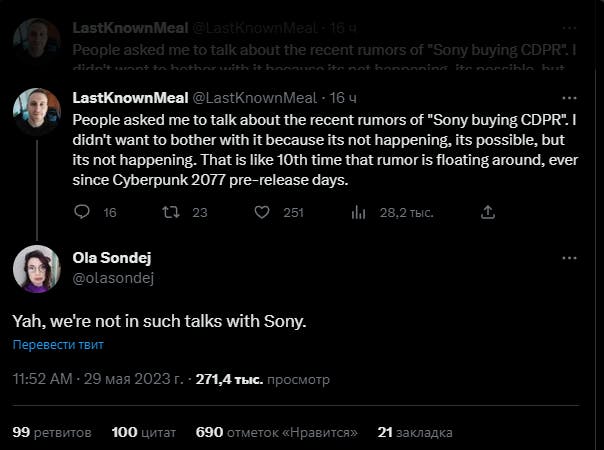
Task: Open analytics views icon showing 28,2 тыс.
Action: 358,212
